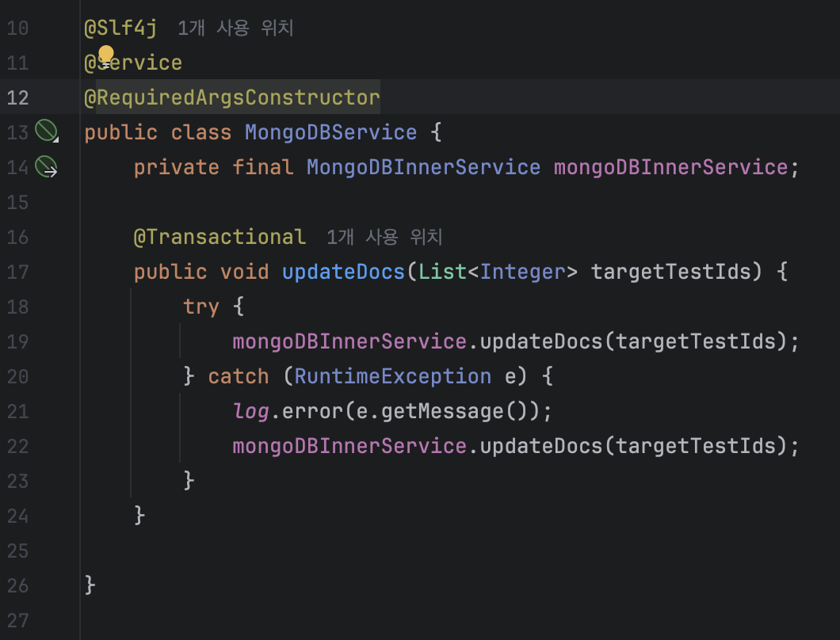Click the updateDocs method name in the signature
The image size is (840, 640).
click(x=343, y=272)
